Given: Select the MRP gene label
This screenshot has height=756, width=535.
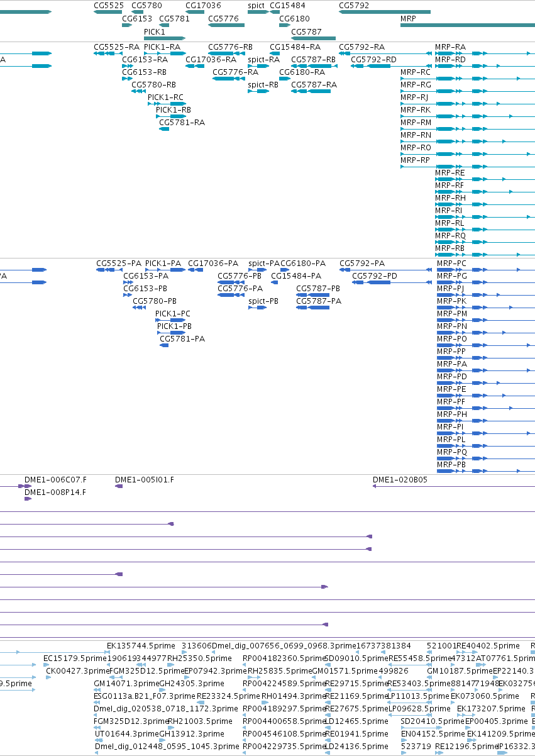Looking at the screenshot, I should [x=408, y=19].
